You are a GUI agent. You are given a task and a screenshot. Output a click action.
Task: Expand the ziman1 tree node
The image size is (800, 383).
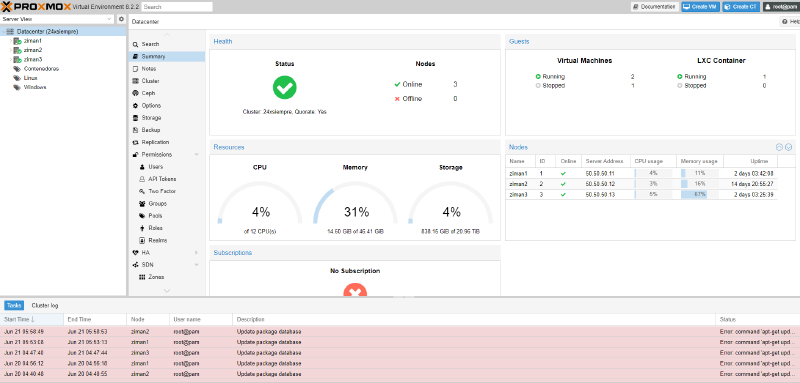(11, 41)
